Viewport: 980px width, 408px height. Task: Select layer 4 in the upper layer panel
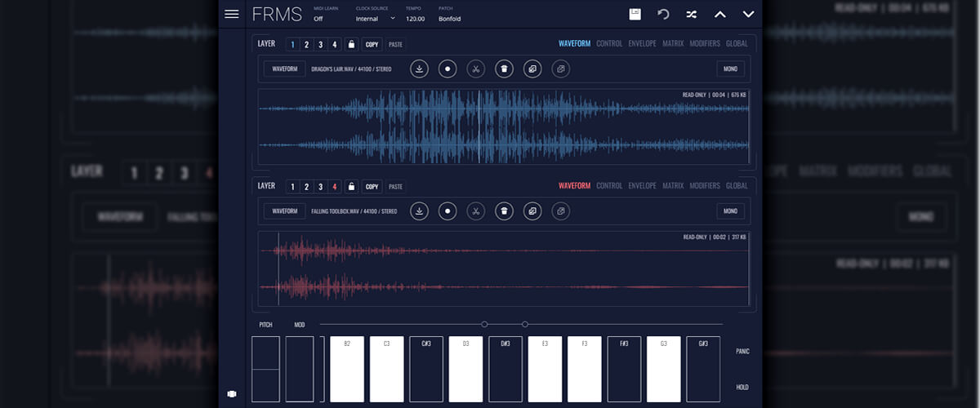(x=334, y=44)
